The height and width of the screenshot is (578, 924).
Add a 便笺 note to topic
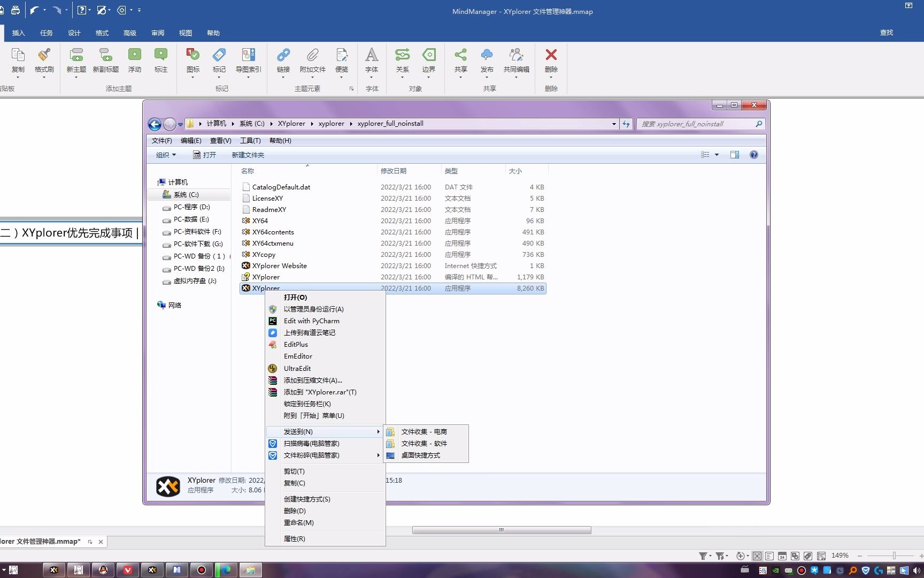pos(342,55)
